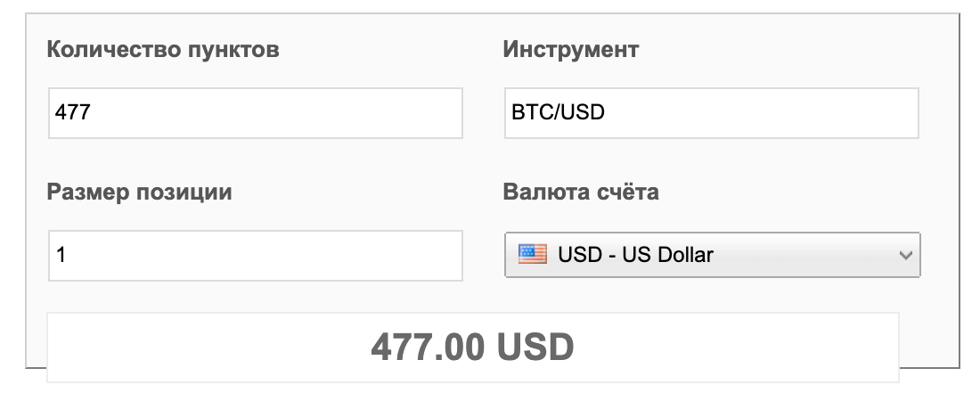Image resolution: width=980 pixels, height=401 pixels.
Task: Click the chevron arrow of account currency dropdown
Action: (905, 256)
